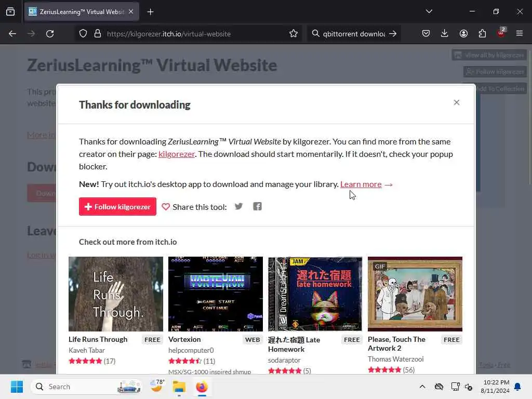Open the list all tabs dropdown

(x=429, y=11)
